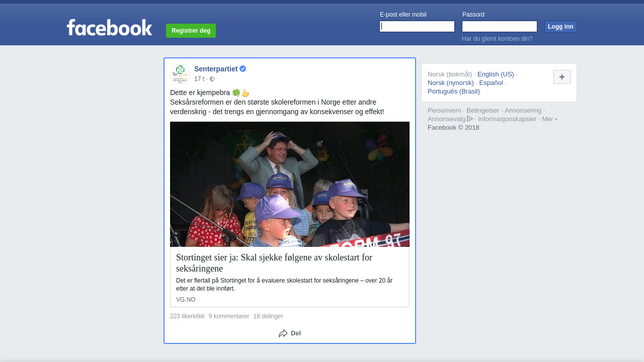Focus the Passord field
The height and width of the screenshot is (362, 644).
click(500, 27)
